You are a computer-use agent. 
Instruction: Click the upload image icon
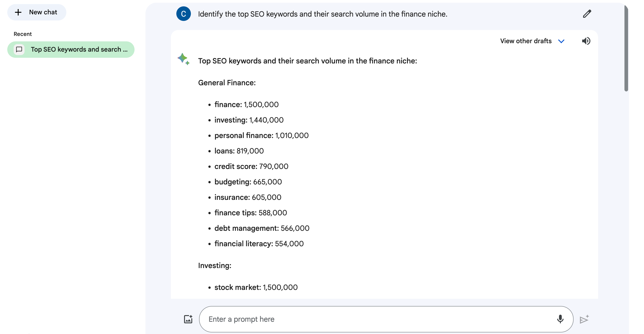pos(188,319)
